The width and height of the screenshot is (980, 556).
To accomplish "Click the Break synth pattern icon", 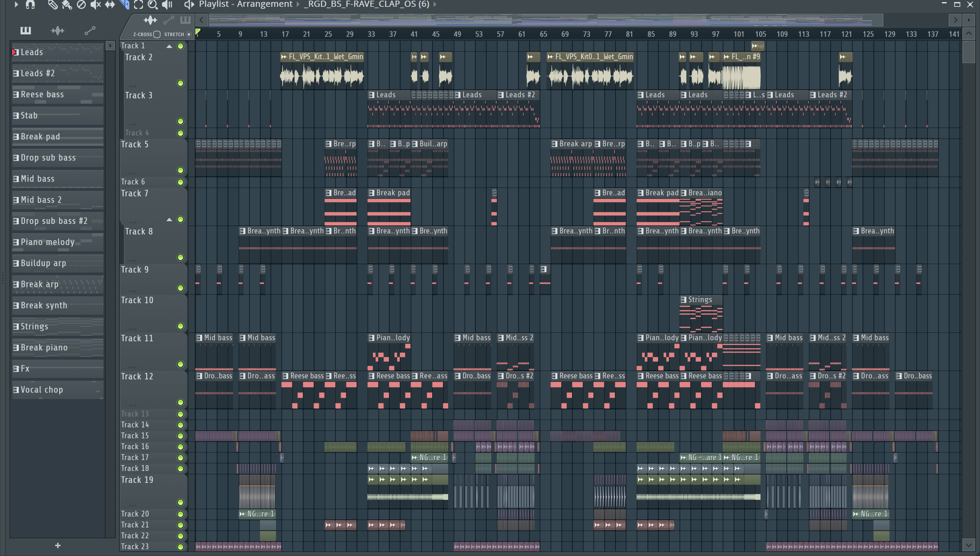I will point(16,306).
